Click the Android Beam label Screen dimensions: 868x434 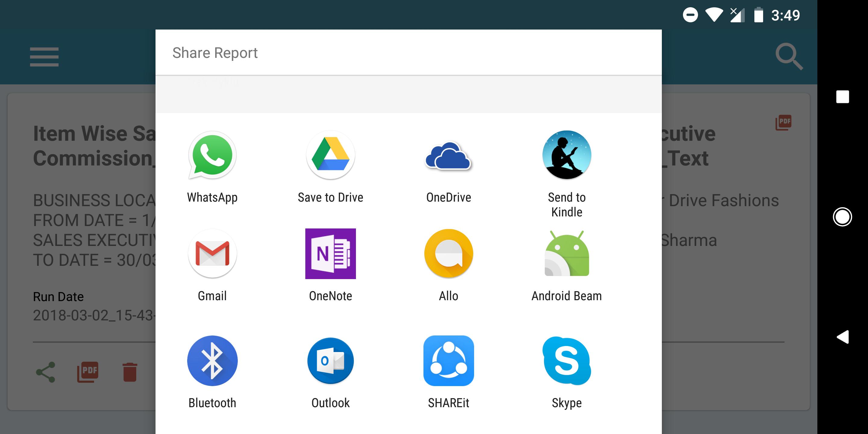point(567,296)
